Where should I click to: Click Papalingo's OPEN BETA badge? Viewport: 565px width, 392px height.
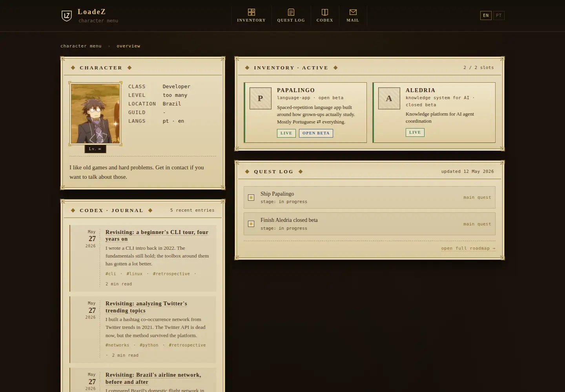[x=316, y=133]
